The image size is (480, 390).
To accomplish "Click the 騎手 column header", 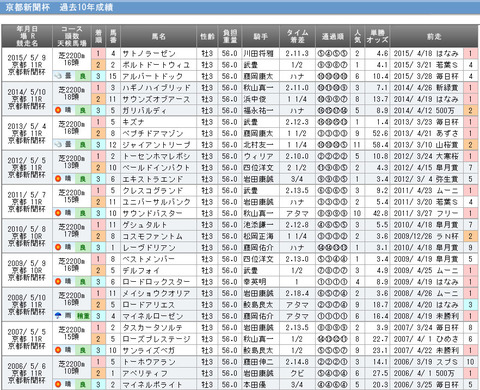I will [x=260, y=36].
